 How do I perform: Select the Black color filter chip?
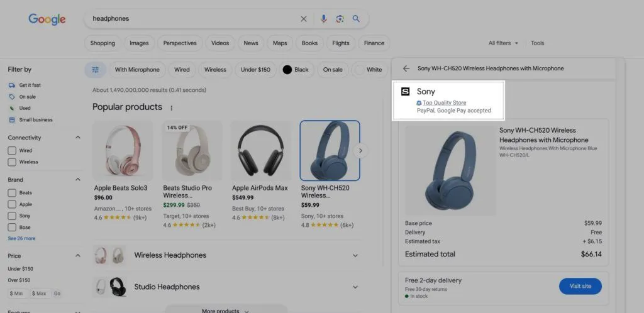(x=297, y=70)
